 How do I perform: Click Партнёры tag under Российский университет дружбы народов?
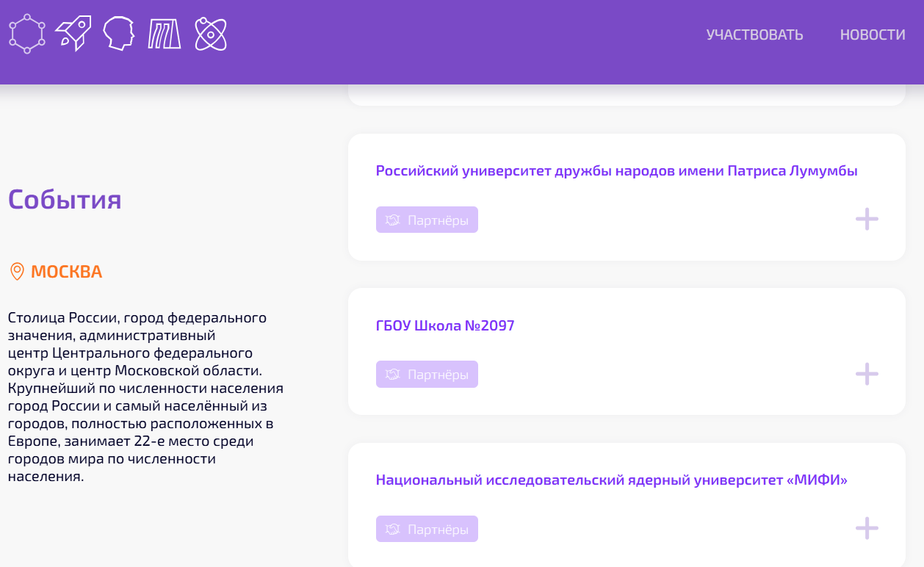coord(427,220)
